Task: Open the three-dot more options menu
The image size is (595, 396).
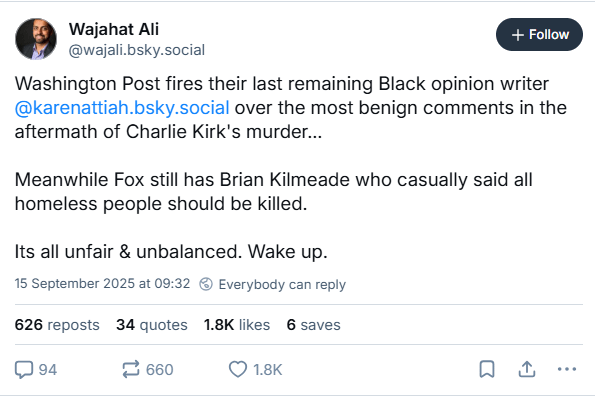Action: 567,369
